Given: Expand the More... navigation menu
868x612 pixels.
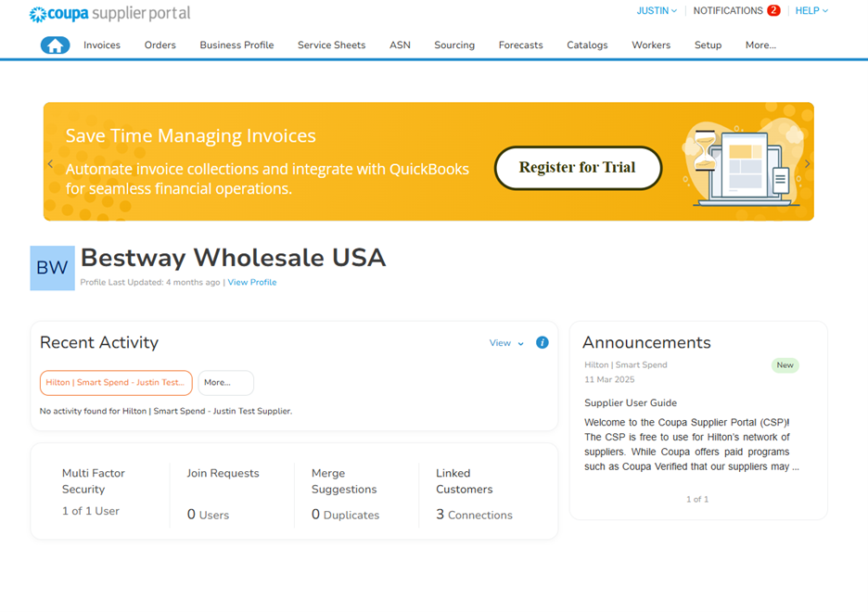Looking at the screenshot, I should (760, 45).
